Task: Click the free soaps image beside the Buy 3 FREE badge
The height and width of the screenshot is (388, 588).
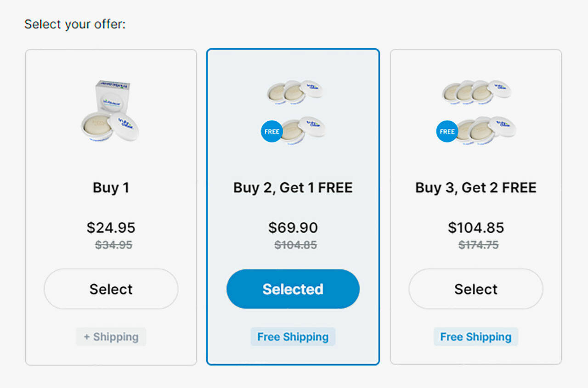Action: click(x=486, y=129)
